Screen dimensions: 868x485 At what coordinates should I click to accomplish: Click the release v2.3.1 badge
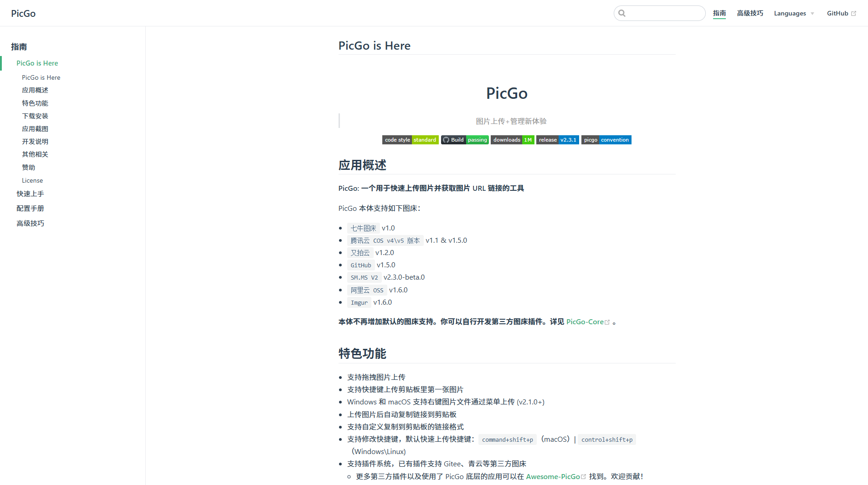click(x=557, y=140)
